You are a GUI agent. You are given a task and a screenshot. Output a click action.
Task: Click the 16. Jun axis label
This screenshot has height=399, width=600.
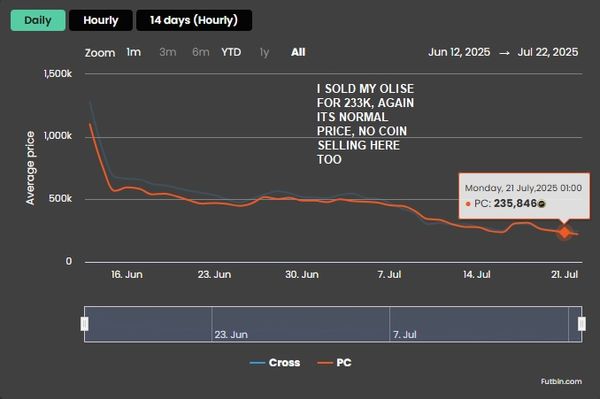coord(127,275)
